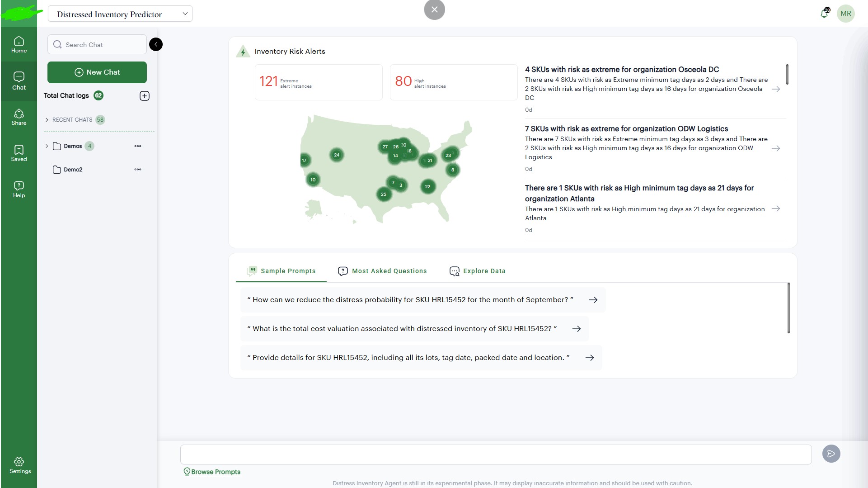Open the Saved sidebar icon
The image size is (868, 488).
tap(19, 153)
